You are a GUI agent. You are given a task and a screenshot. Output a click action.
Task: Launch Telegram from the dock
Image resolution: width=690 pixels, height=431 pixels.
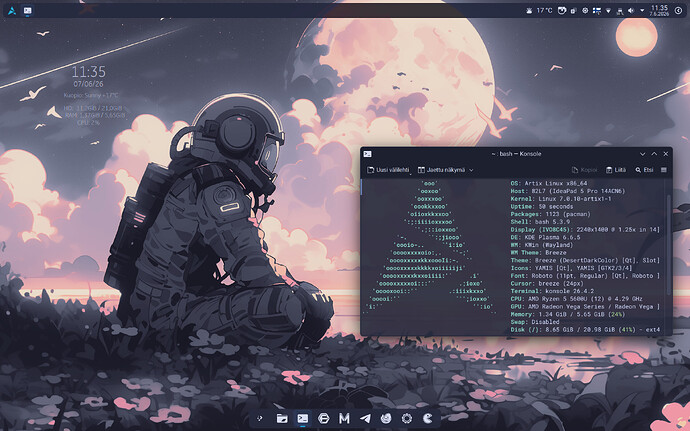pyautogui.click(x=365, y=418)
